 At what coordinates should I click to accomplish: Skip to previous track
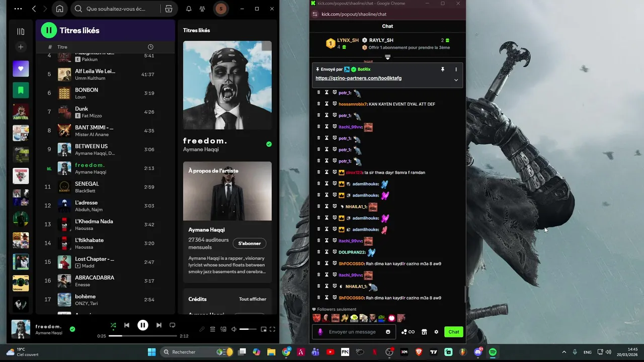(x=127, y=325)
